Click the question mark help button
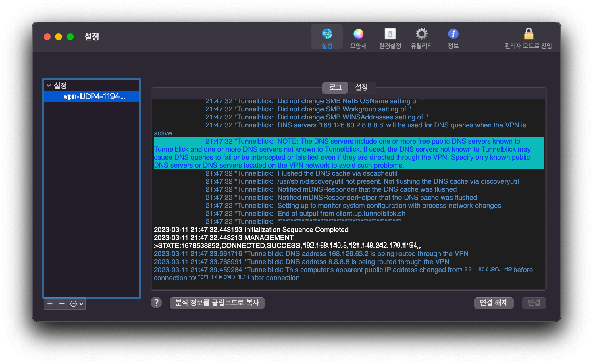Screen dimensions: 593x364 (156, 303)
